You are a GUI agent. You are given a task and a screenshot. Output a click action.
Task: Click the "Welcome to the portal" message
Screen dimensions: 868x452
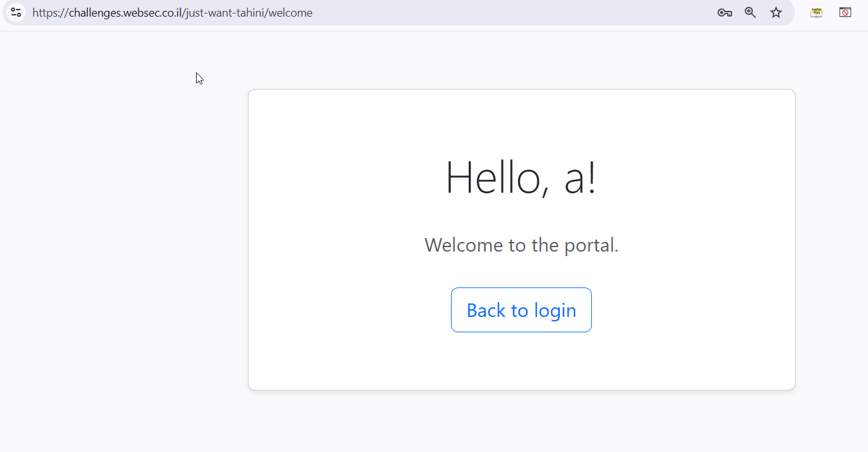[521, 245]
